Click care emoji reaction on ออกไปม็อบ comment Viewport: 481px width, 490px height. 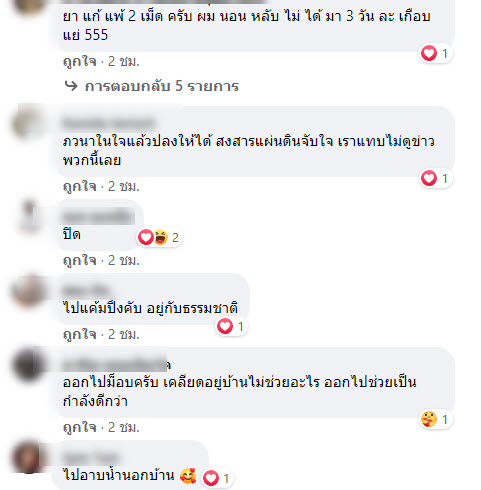[429, 419]
